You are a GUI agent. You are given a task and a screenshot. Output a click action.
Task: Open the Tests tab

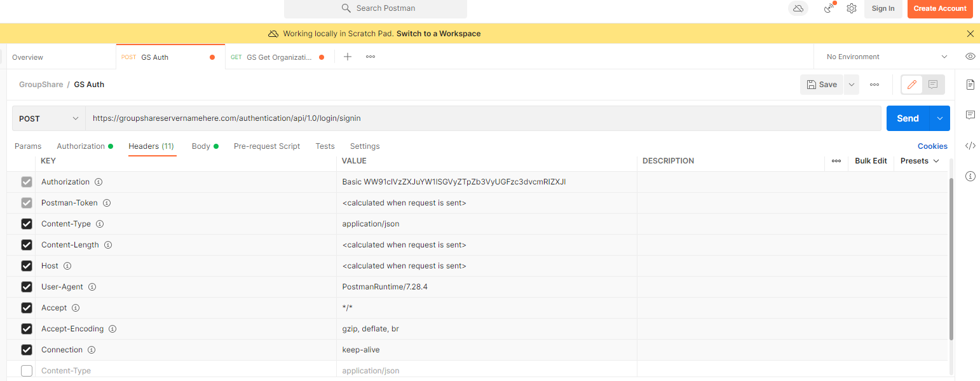pyautogui.click(x=325, y=146)
